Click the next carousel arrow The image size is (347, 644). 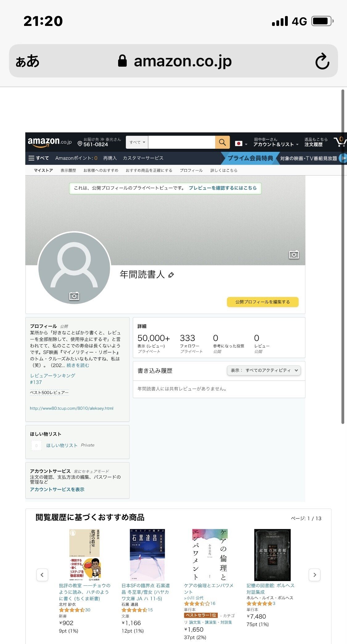pyautogui.click(x=315, y=575)
